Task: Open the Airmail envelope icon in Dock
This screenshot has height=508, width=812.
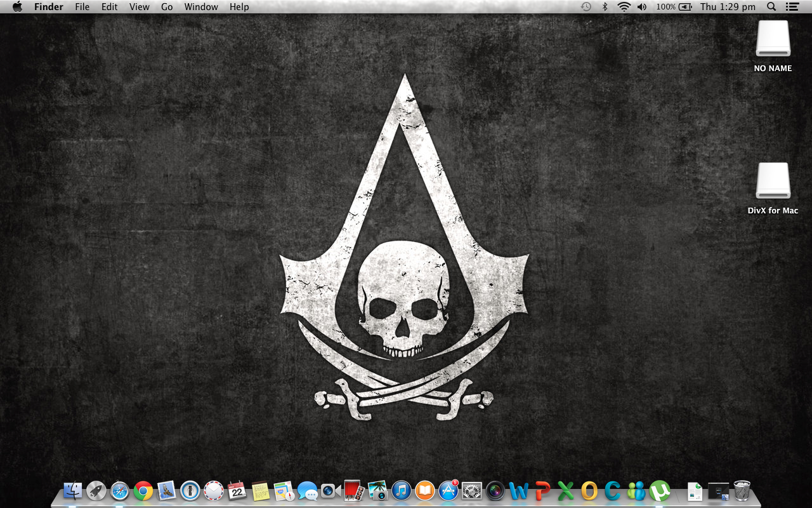Action: pos(214,490)
